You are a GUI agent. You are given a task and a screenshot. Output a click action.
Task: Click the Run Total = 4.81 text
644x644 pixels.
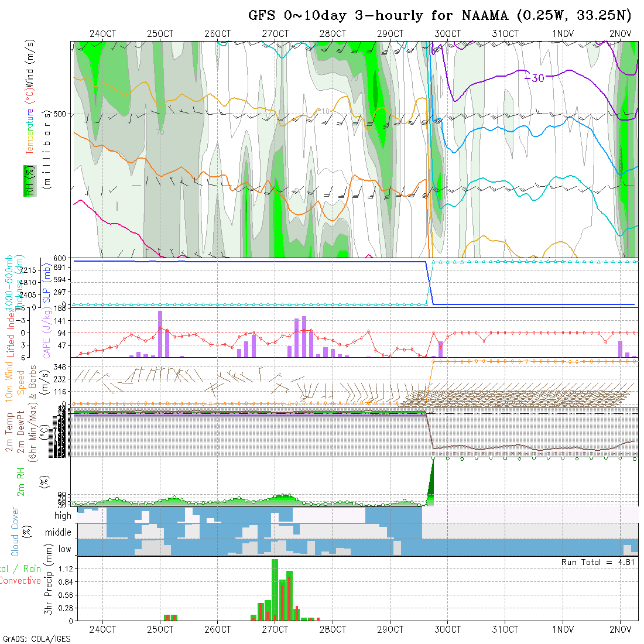pos(598,562)
